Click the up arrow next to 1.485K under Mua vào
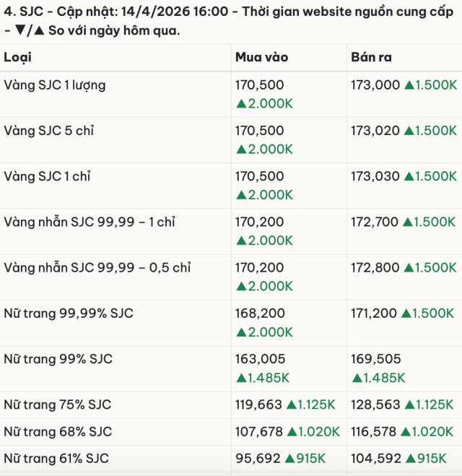462x476 pixels. [x=241, y=378]
